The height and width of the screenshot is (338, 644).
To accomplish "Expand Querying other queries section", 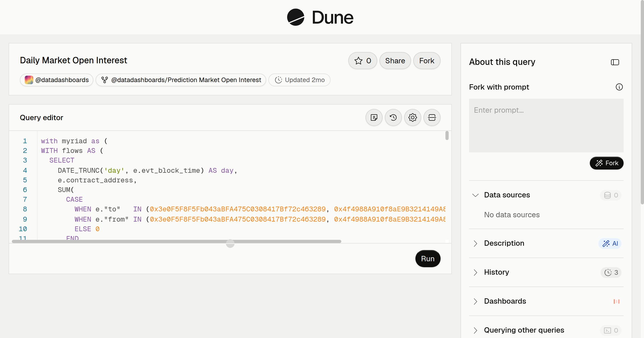I will click(475, 330).
